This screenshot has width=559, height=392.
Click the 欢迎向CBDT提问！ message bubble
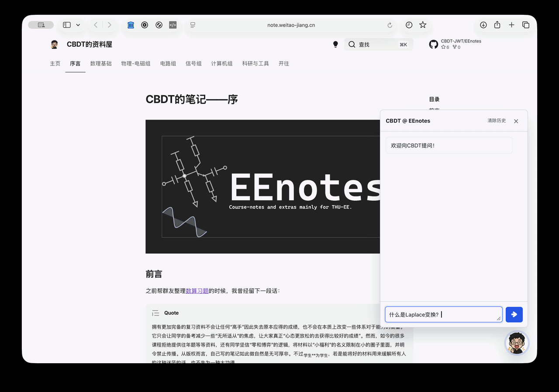click(449, 145)
